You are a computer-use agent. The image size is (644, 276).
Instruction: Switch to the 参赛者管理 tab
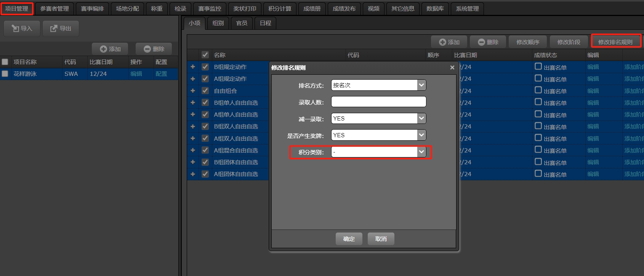click(54, 8)
